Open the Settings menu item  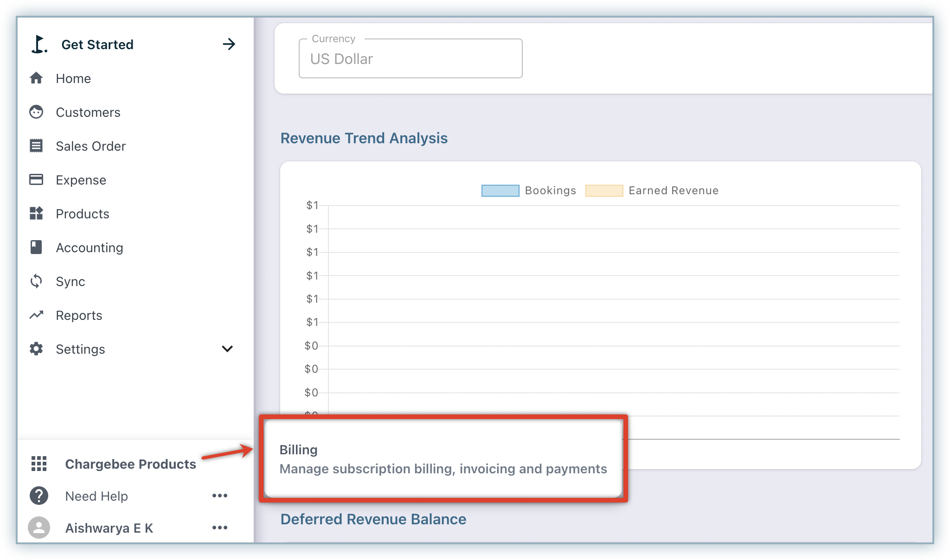80,349
